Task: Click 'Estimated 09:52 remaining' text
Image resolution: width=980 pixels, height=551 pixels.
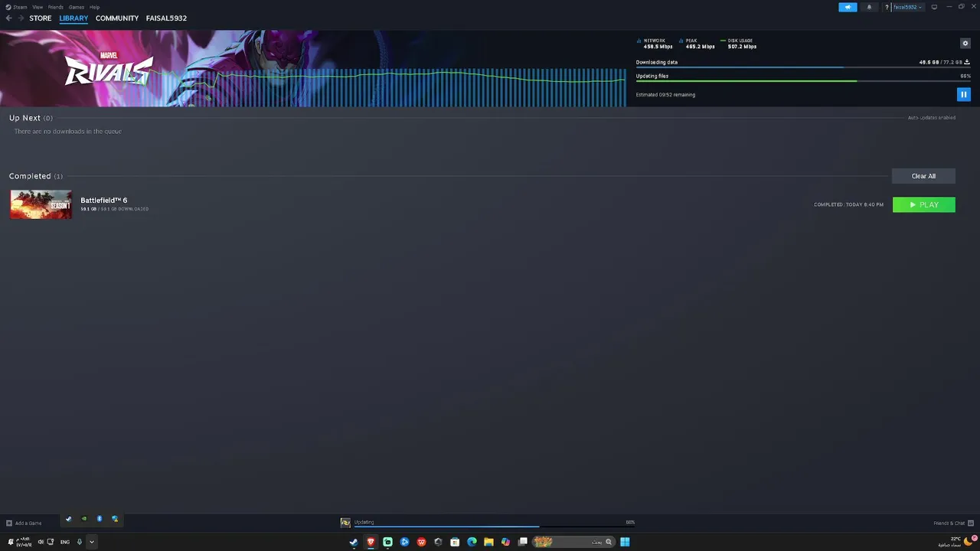Action: pyautogui.click(x=665, y=95)
